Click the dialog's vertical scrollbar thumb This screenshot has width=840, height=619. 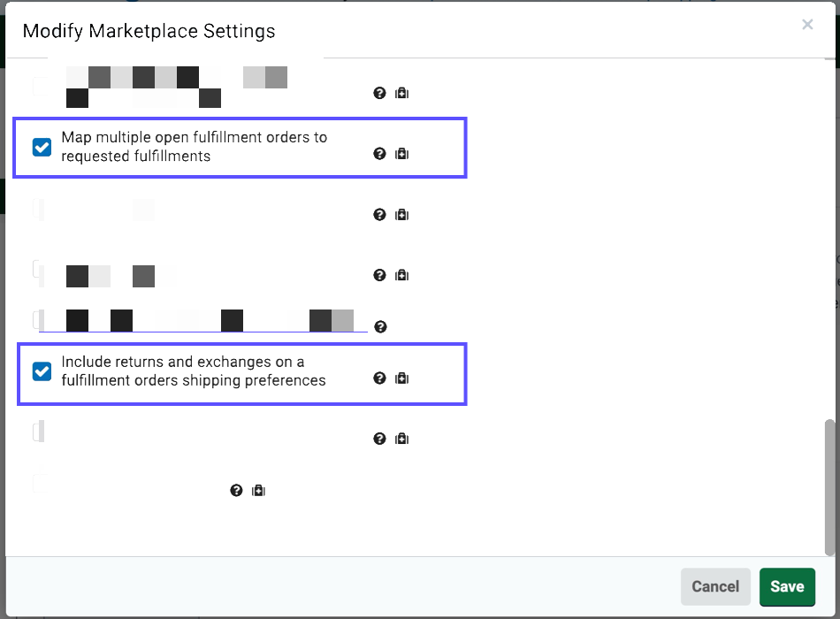829,486
